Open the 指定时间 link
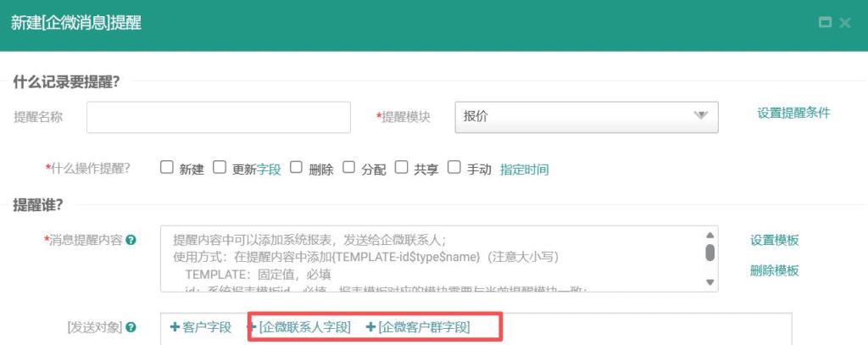The image size is (868, 345). tap(524, 170)
